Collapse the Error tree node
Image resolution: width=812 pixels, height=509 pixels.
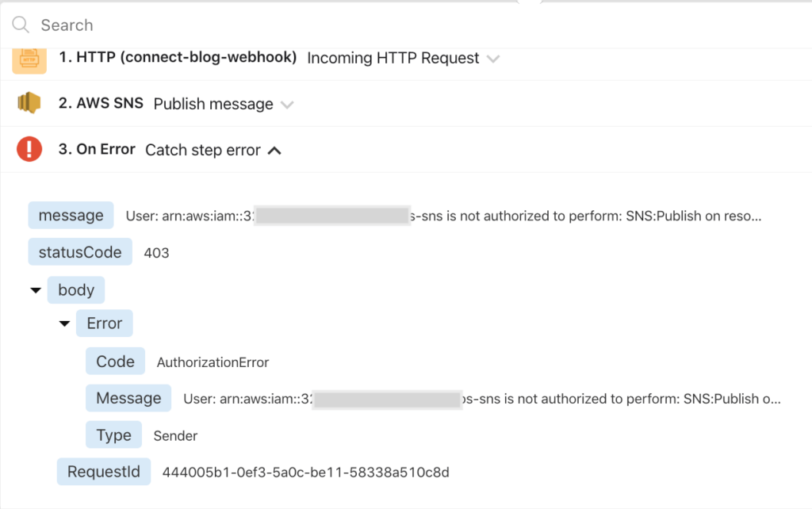click(64, 323)
